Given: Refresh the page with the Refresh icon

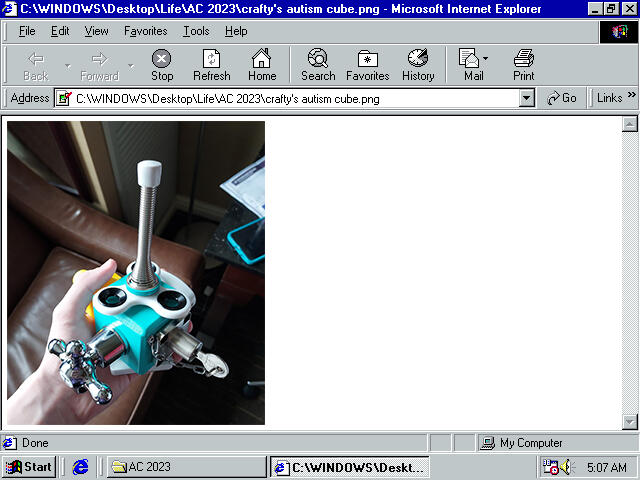Looking at the screenshot, I should [x=211, y=65].
